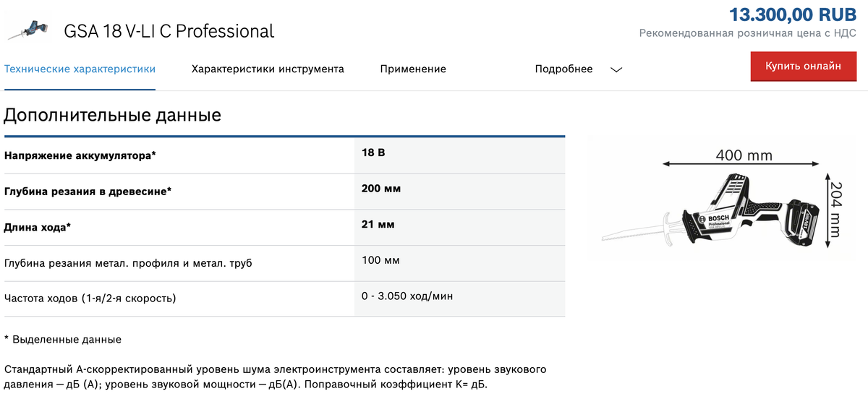Open the Применение tab
Image resolution: width=868 pixels, height=399 pixels.
[413, 69]
